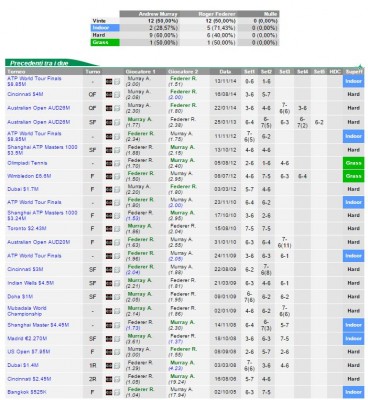Click Murray A. winner name in Toronto row

(x=140, y=226)
